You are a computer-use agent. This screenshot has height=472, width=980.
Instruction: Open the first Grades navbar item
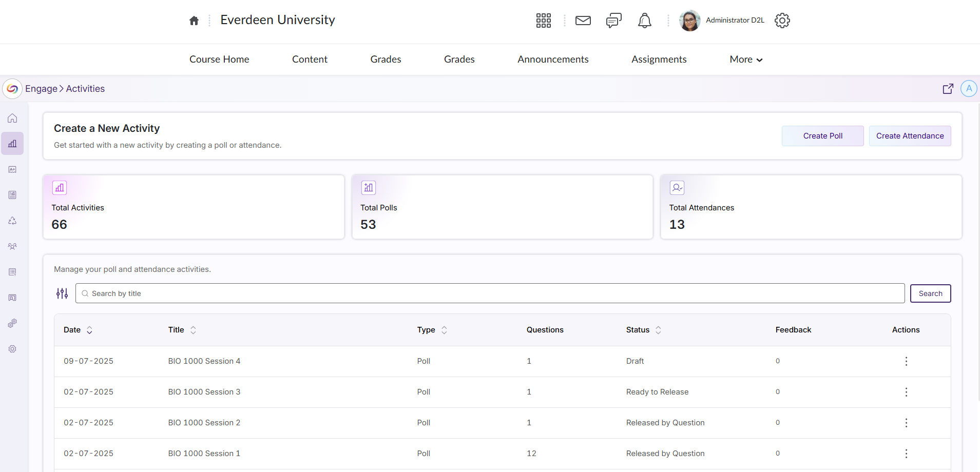point(386,60)
